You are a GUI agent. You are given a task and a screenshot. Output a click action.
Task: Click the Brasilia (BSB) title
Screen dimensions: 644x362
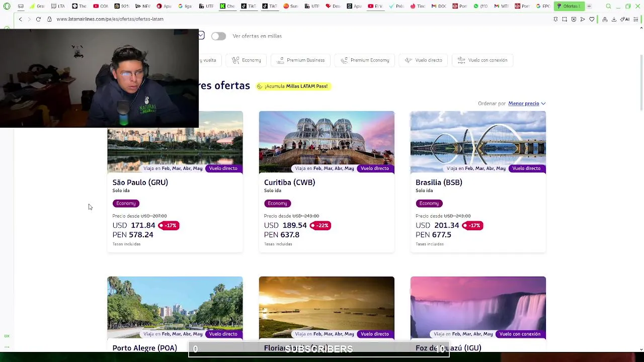pos(439,183)
